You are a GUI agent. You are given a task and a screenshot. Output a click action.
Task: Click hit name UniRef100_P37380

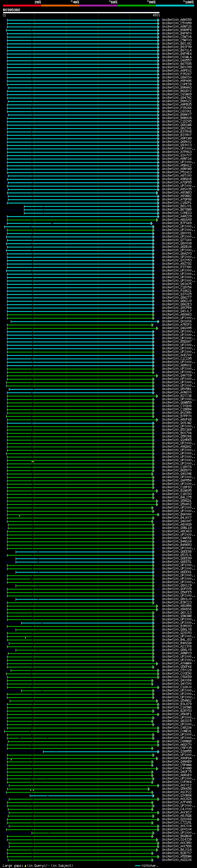[x=177, y=267]
